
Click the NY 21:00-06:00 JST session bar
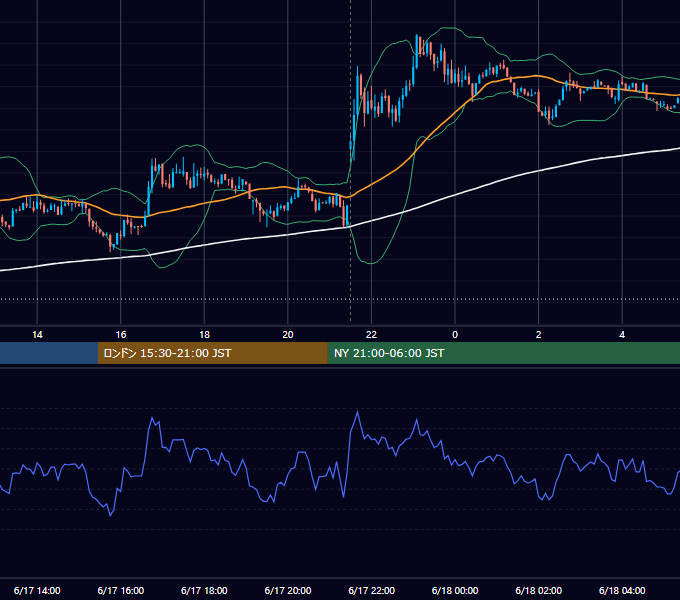point(503,353)
